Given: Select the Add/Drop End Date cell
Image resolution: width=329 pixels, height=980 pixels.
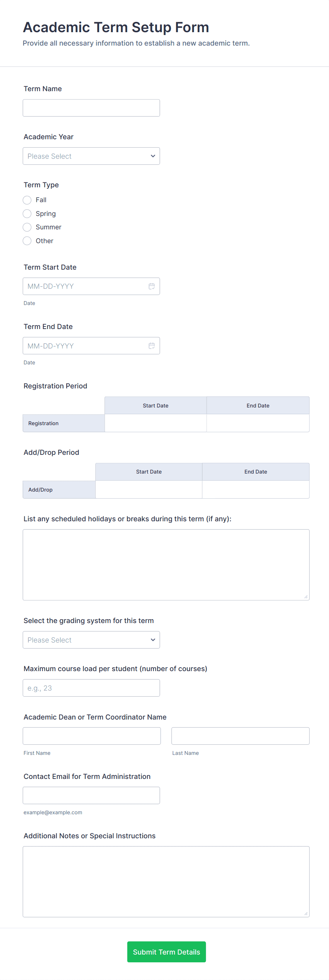Looking at the screenshot, I should click(x=255, y=489).
